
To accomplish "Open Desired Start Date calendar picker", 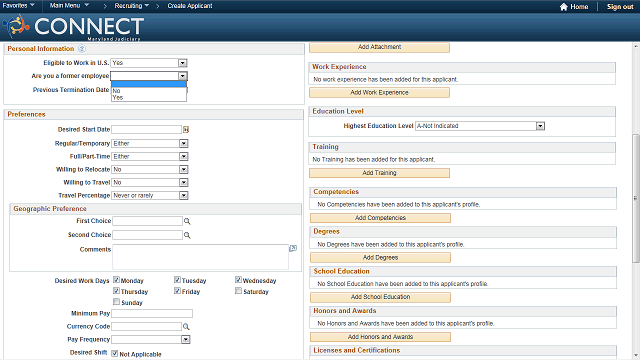I will click(x=186, y=129).
